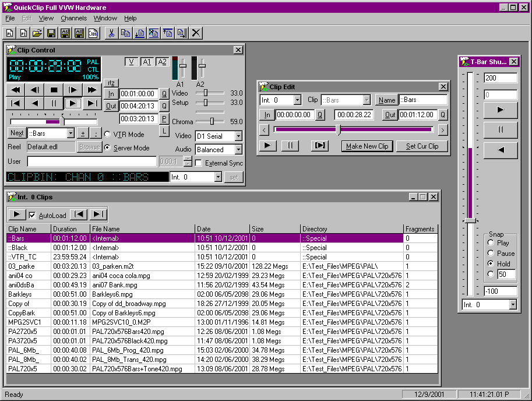Open the Video D1 Serial dropdown
This screenshot has height=401, width=532.
coord(238,136)
